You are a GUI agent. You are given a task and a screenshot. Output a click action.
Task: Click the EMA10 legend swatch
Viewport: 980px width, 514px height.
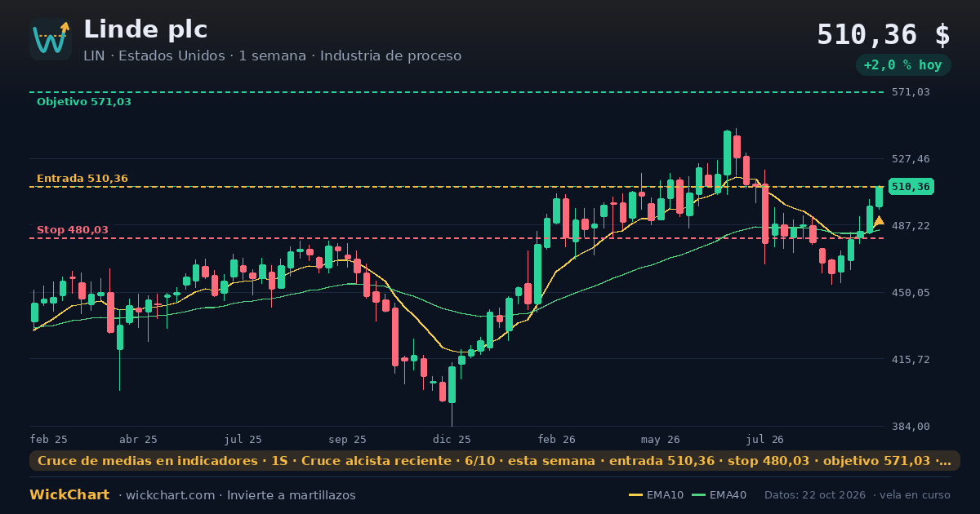[635, 495]
